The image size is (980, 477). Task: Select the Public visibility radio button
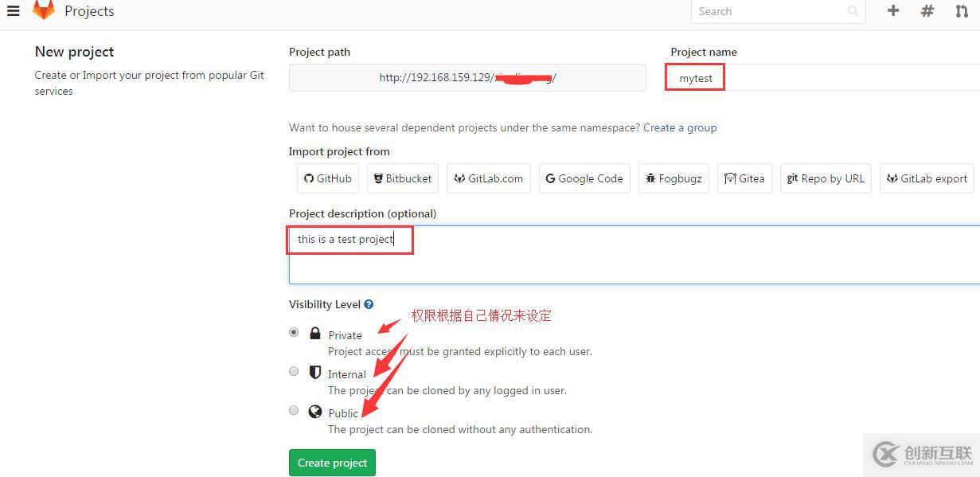tap(294, 410)
